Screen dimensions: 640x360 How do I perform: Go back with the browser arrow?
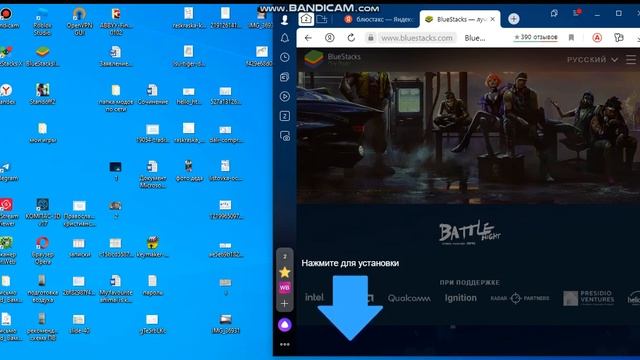click(x=308, y=38)
